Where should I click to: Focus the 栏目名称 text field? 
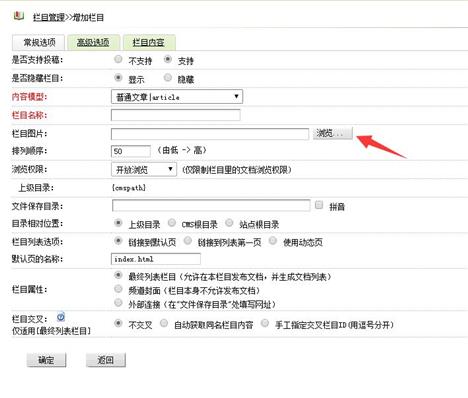[175, 115]
